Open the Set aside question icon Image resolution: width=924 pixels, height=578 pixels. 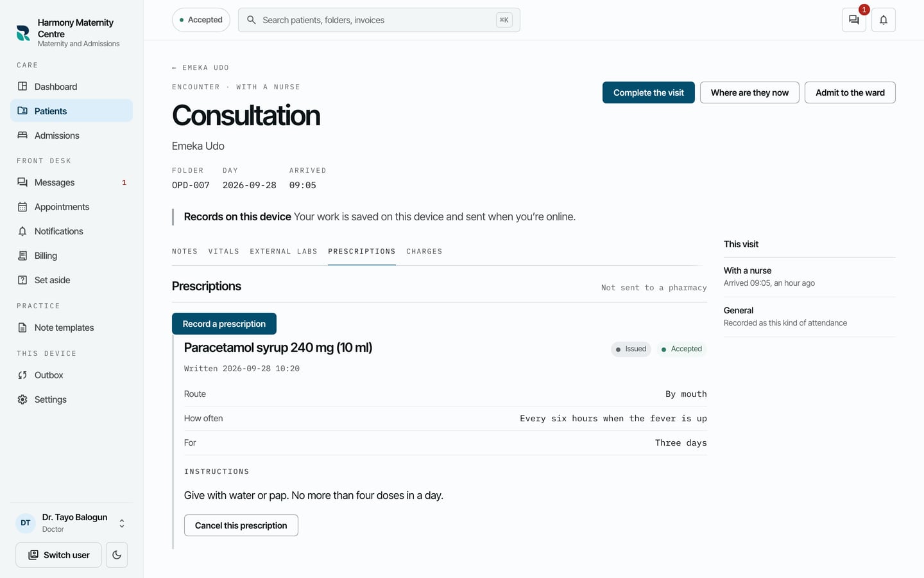click(22, 280)
